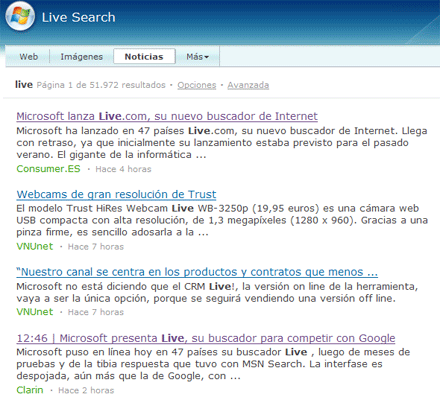Expand the Más dropdown menu
Image resolution: width=440 pixels, height=400 pixels.
point(197,56)
